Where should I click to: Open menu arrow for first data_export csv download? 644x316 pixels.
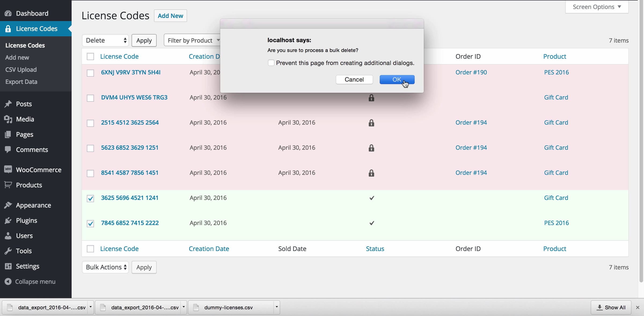(90, 307)
